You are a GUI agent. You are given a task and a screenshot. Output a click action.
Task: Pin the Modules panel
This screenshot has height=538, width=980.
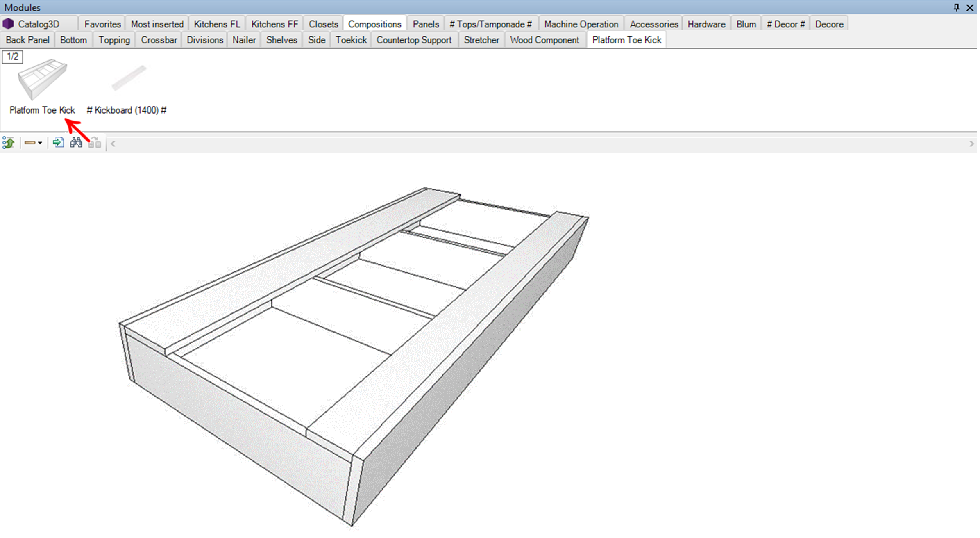(956, 7)
